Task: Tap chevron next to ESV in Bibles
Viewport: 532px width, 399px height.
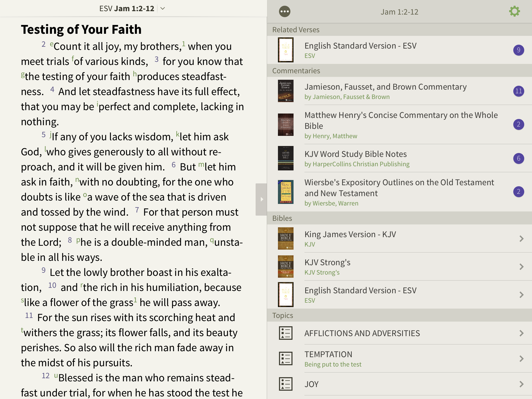Action: [521, 295]
